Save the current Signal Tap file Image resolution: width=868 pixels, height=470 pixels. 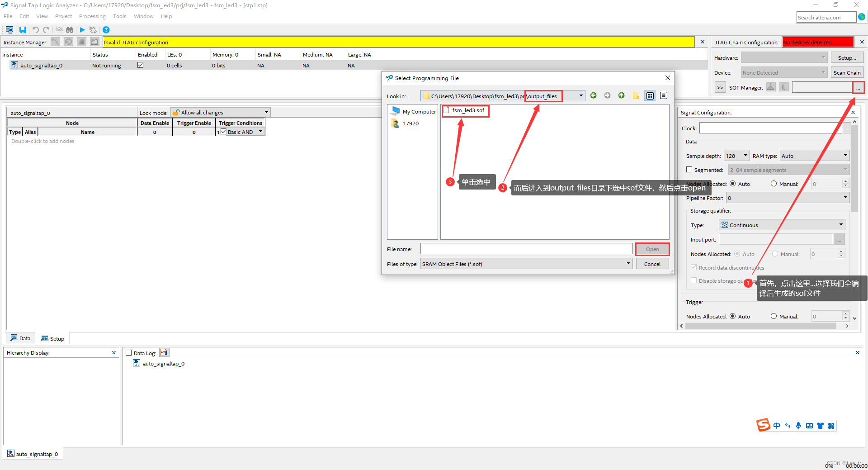coord(23,30)
